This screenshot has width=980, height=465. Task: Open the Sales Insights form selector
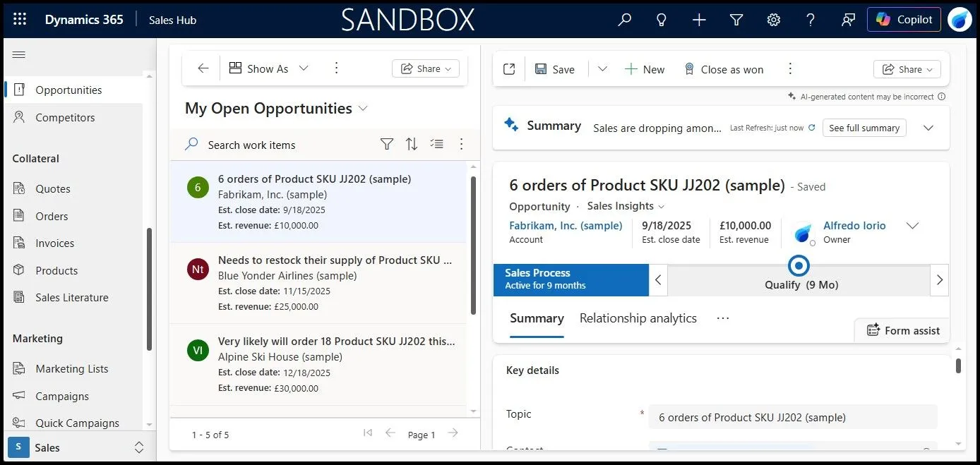pyautogui.click(x=626, y=206)
